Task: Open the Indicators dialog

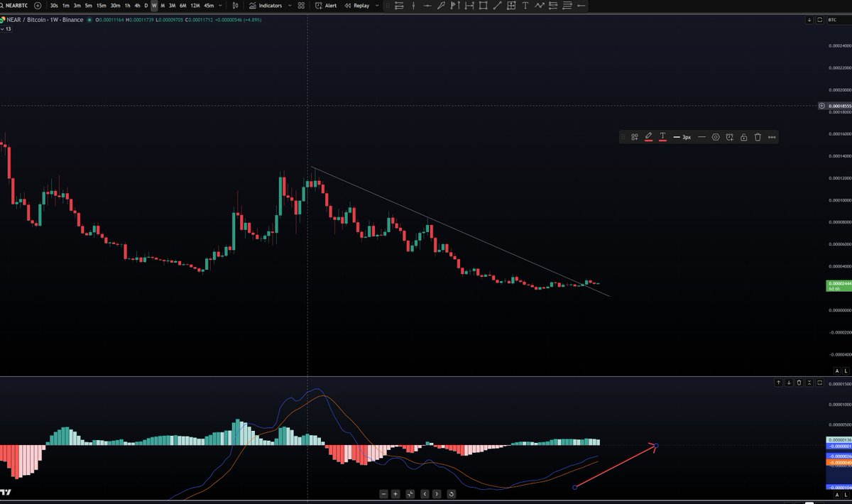Action: coord(266,5)
